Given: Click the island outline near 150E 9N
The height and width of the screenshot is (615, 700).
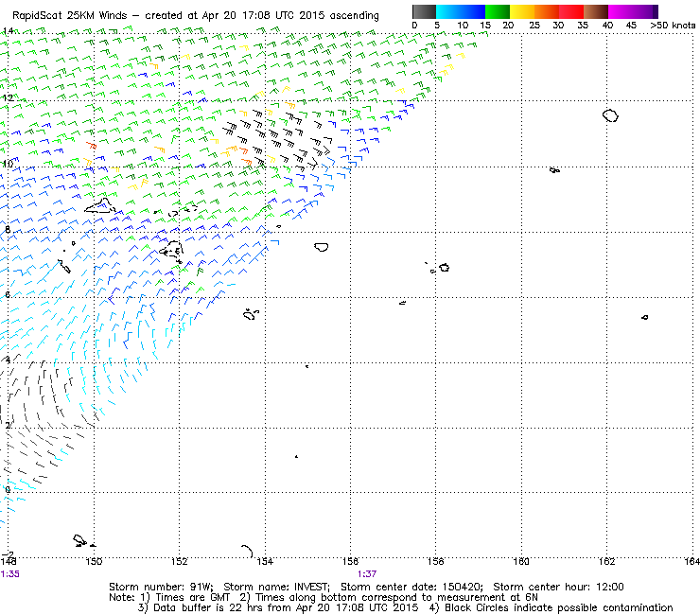Looking at the screenshot, I should [101, 206].
